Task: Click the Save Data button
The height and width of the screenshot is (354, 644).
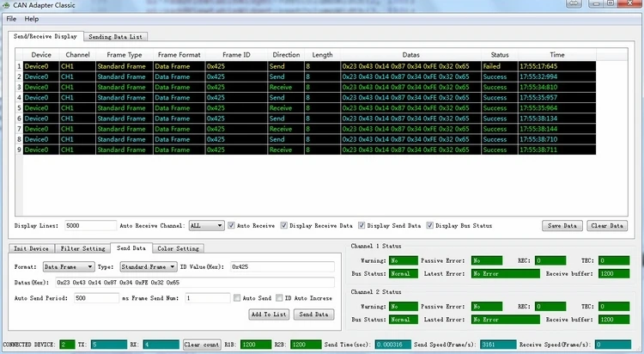Action: (x=562, y=225)
